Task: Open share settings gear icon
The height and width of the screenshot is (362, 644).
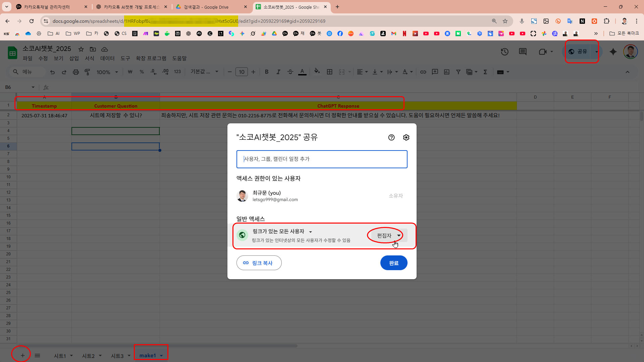Action: 406,137
